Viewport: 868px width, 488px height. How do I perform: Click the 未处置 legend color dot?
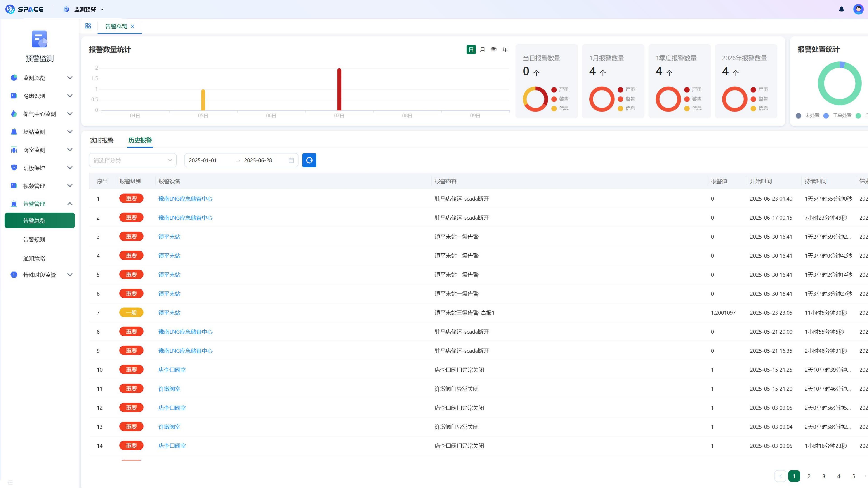(798, 115)
